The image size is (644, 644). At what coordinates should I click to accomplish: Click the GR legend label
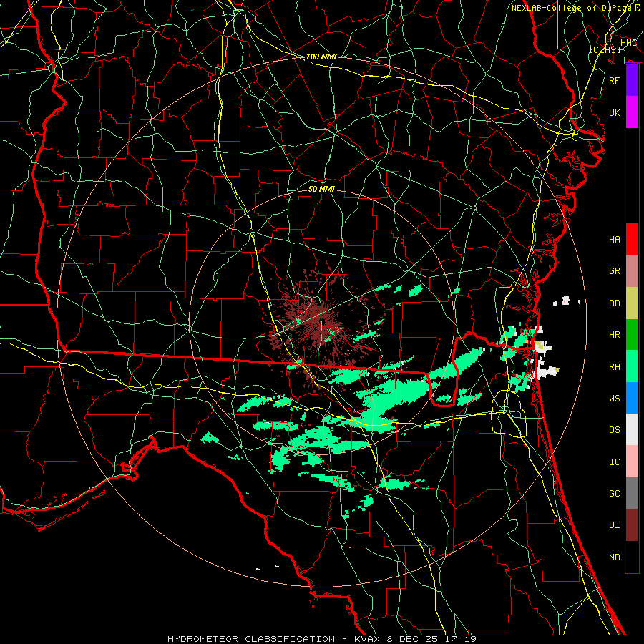pyautogui.click(x=615, y=271)
